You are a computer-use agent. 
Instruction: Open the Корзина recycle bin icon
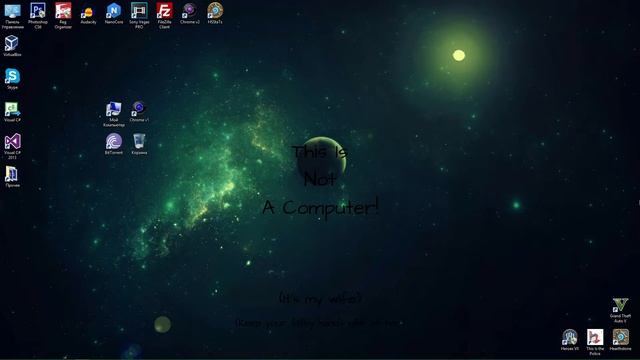[x=139, y=144]
